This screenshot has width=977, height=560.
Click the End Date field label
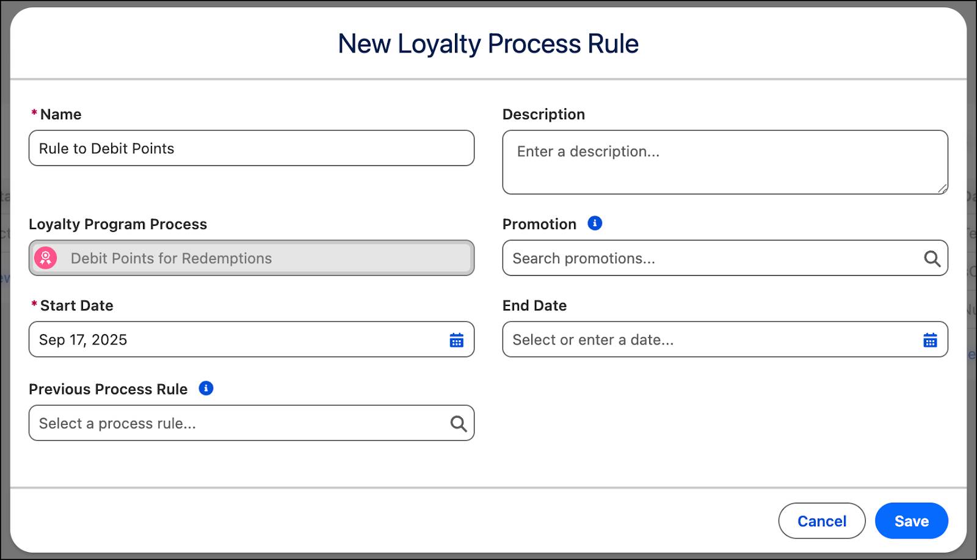click(x=534, y=305)
